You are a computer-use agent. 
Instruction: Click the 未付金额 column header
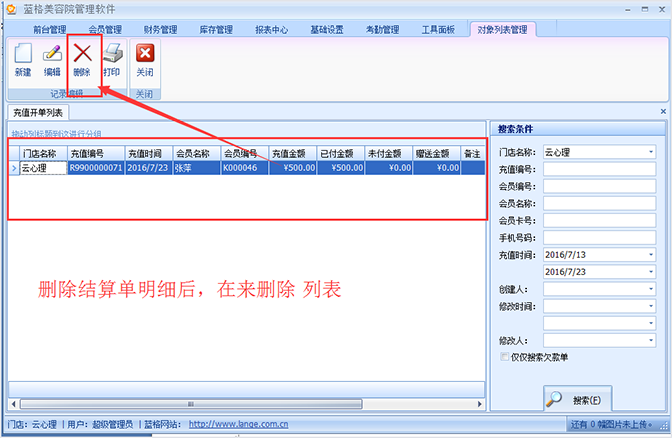coord(389,153)
